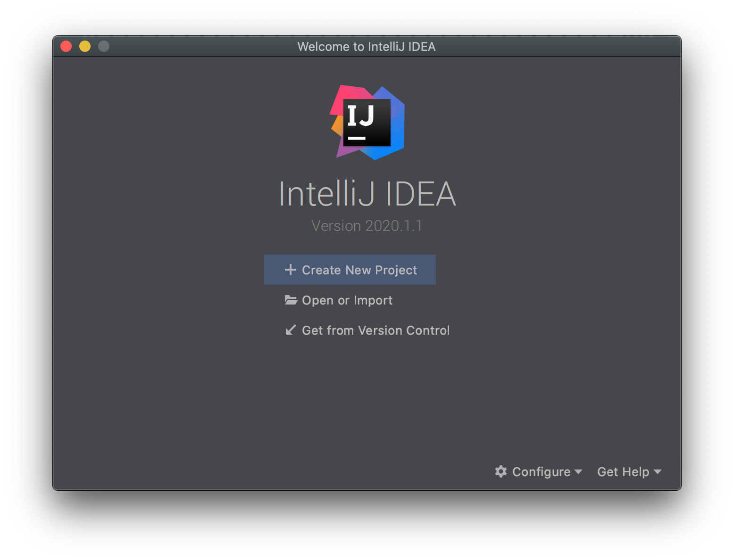Click the plus icon beside Create New Project
Viewport: 734px width, 560px height.
pyautogui.click(x=291, y=270)
